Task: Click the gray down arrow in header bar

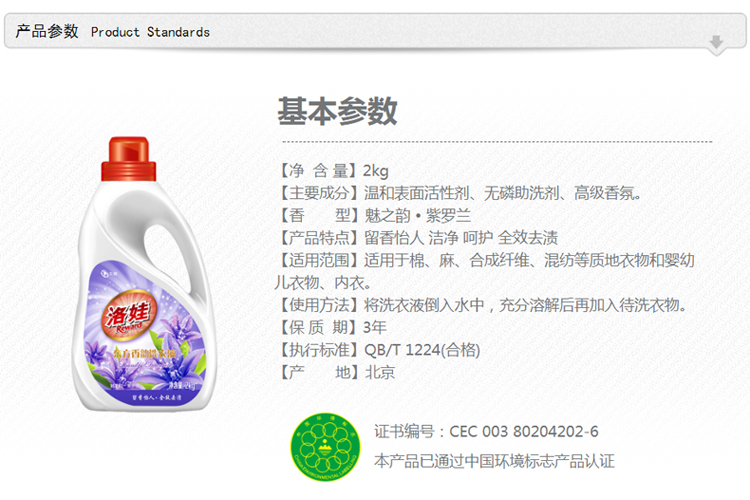Action: pos(716,42)
